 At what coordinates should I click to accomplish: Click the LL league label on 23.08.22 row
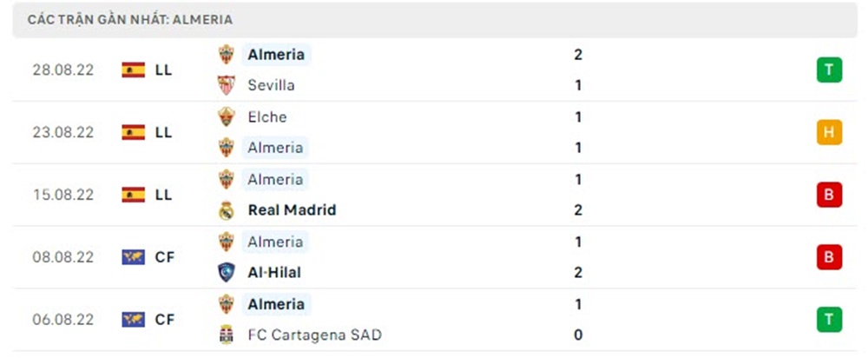(x=163, y=132)
